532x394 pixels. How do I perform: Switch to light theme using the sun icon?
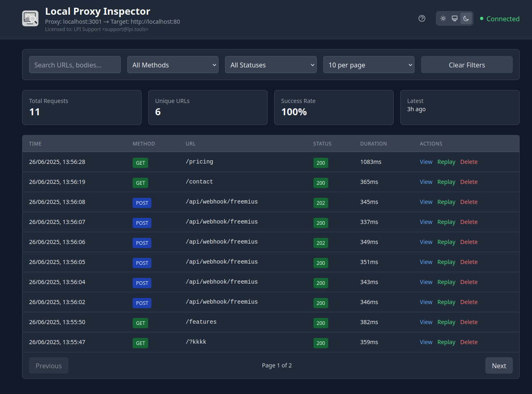click(x=443, y=18)
